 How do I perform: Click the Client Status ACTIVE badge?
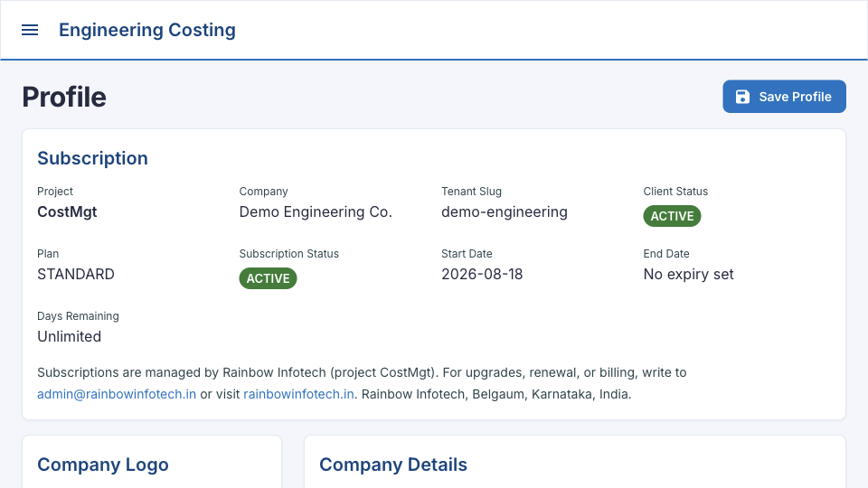coord(672,216)
